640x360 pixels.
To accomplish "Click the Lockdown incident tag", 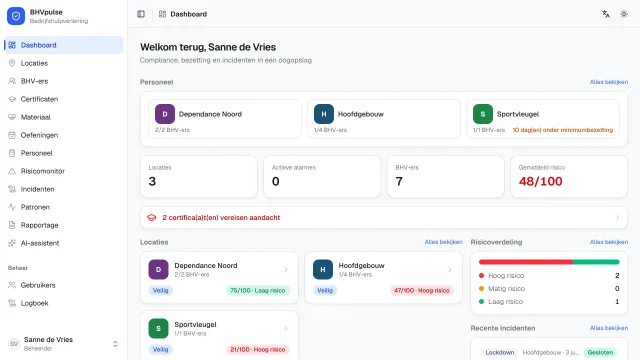I will pyautogui.click(x=500, y=352).
